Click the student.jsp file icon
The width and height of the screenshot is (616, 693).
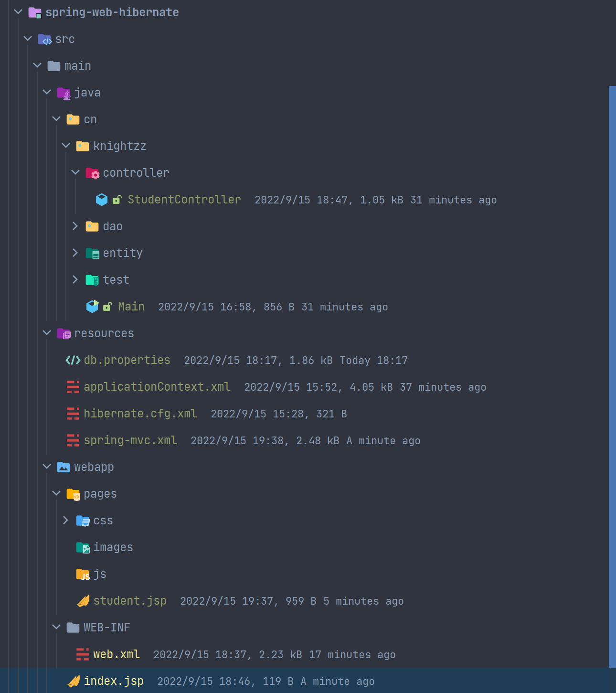tap(83, 601)
